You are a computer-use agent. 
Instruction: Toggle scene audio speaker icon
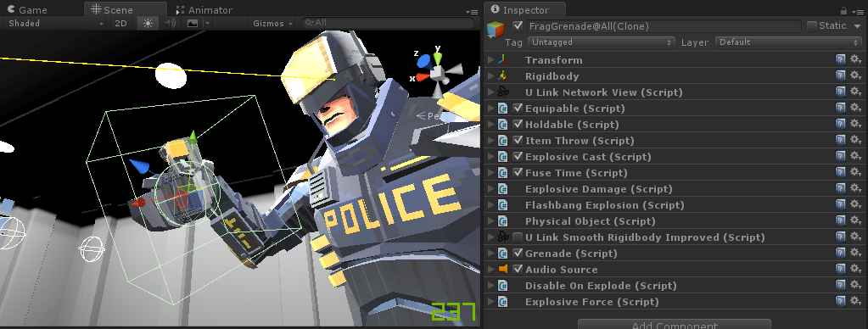pos(170,23)
